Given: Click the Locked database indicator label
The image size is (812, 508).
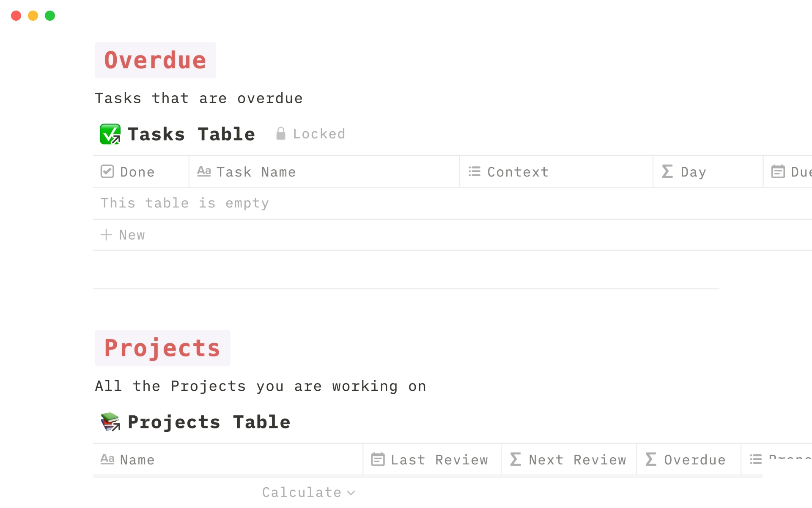Looking at the screenshot, I should click(319, 134).
